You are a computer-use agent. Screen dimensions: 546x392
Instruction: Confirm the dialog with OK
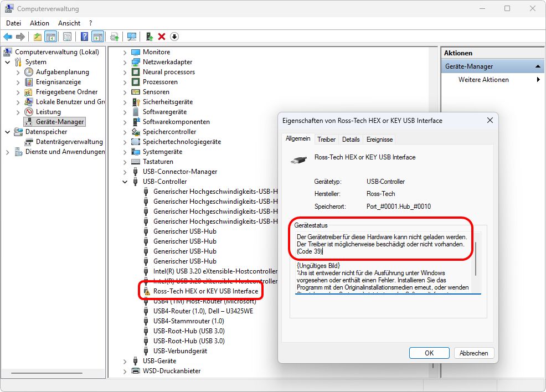pyautogui.click(x=429, y=353)
